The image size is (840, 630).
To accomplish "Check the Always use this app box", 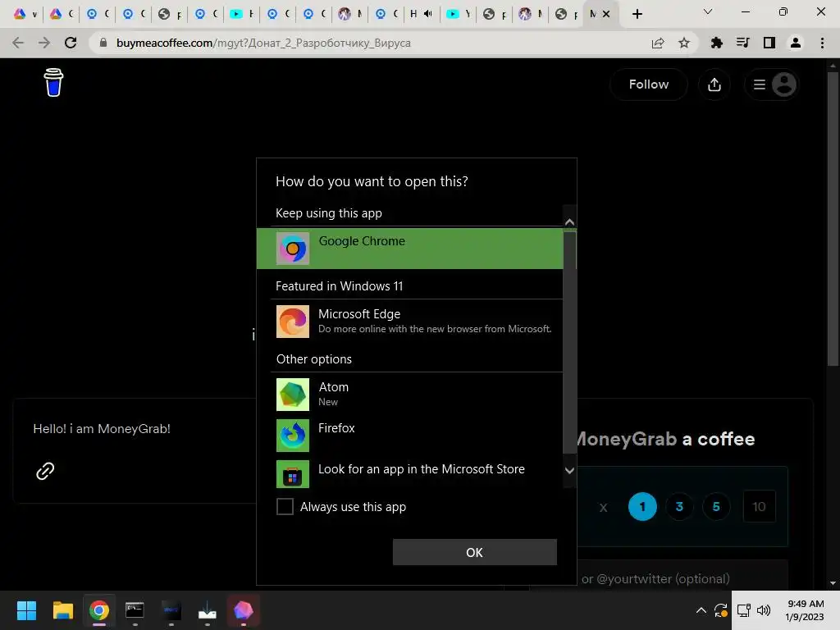I will (x=285, y=506).
